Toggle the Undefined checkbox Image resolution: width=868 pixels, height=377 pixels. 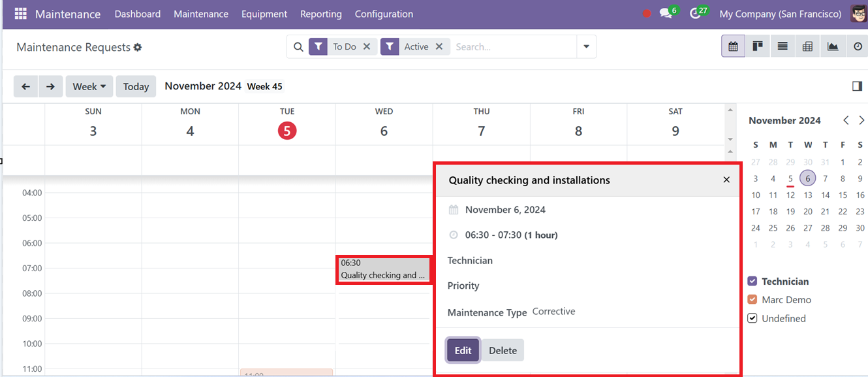pos(752,318)
